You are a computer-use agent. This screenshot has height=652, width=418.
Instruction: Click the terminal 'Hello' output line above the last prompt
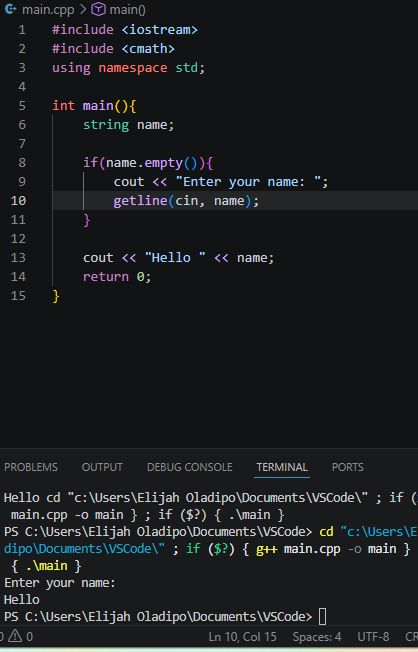(x=22, y=600)
